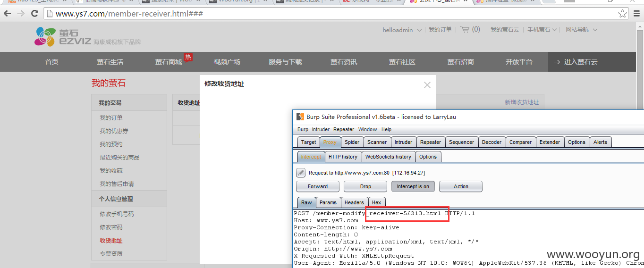Open Repeater menu in Burp menu bar
The height and width of the screenshot is (268, 644).
click(x=344, y=129)
